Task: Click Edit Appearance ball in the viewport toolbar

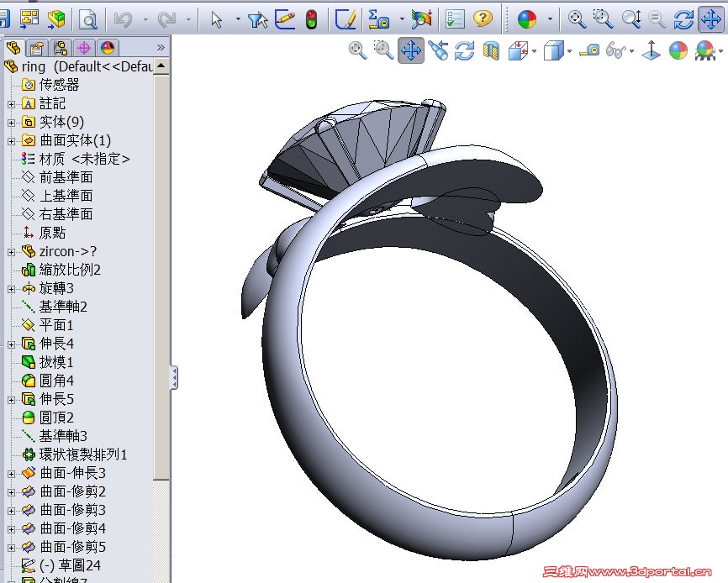Action: (678, 50)
